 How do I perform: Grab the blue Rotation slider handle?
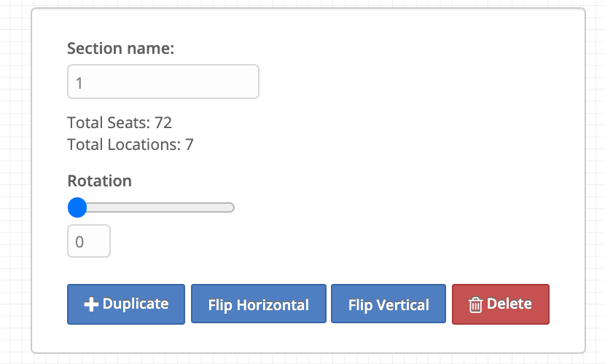click(77, 207)
